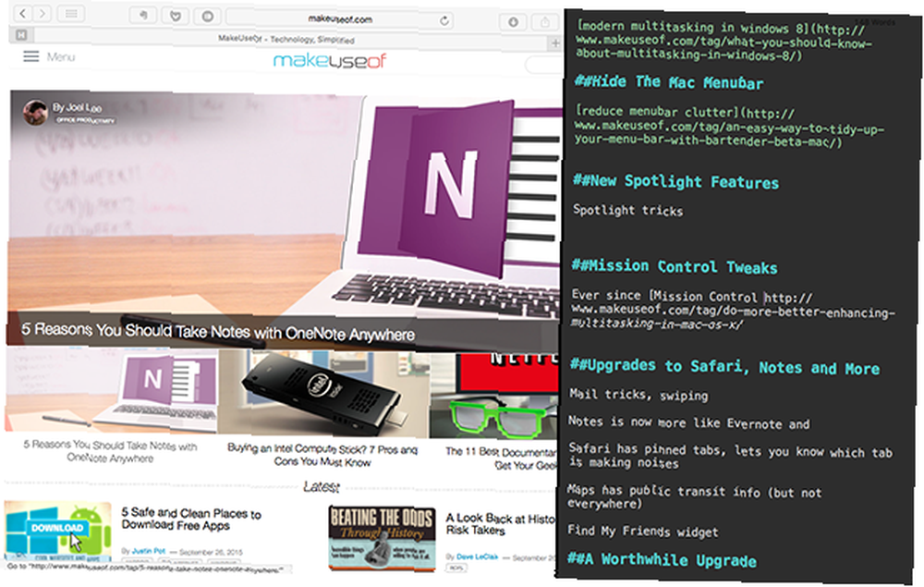924x587 pixels.
Task: Open the Safari share menu
Action: click(x=545, y=23)
